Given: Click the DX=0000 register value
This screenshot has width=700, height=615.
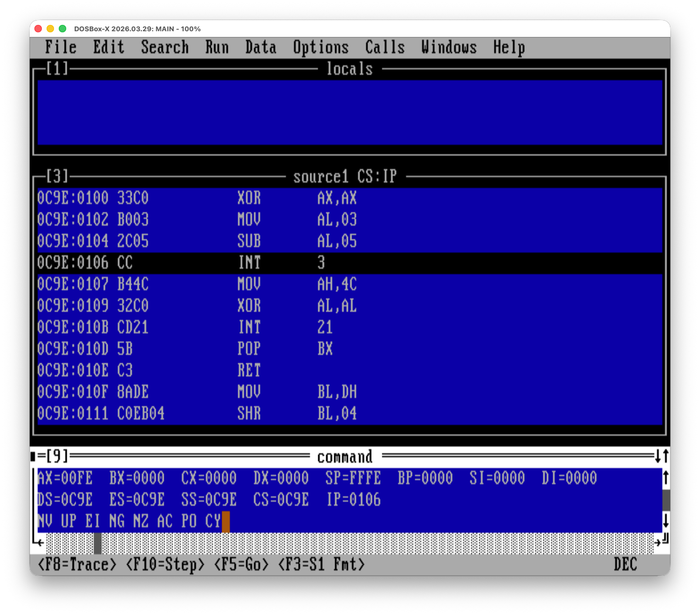Looking at the screenshot, I should coord(281,478).
